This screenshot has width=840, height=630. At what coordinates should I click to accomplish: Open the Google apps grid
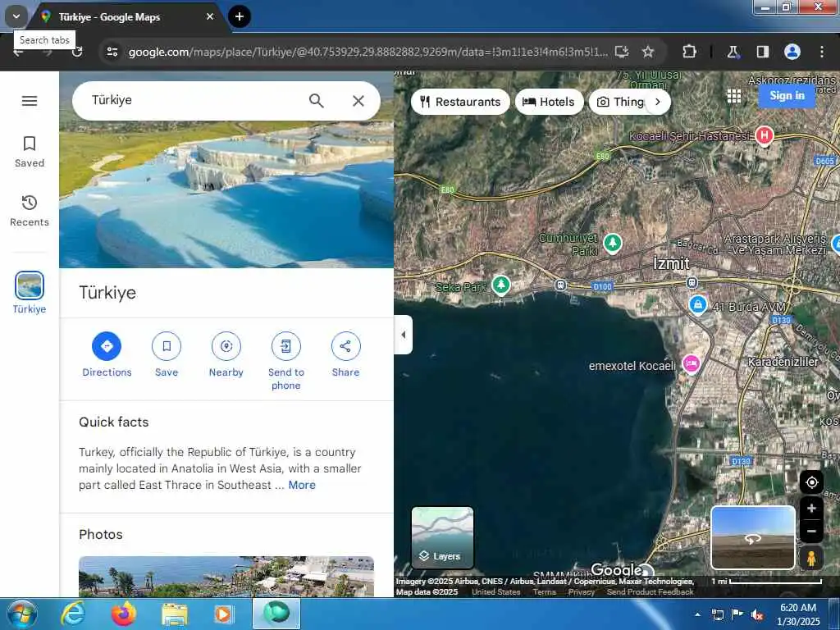tap(734, 96)
